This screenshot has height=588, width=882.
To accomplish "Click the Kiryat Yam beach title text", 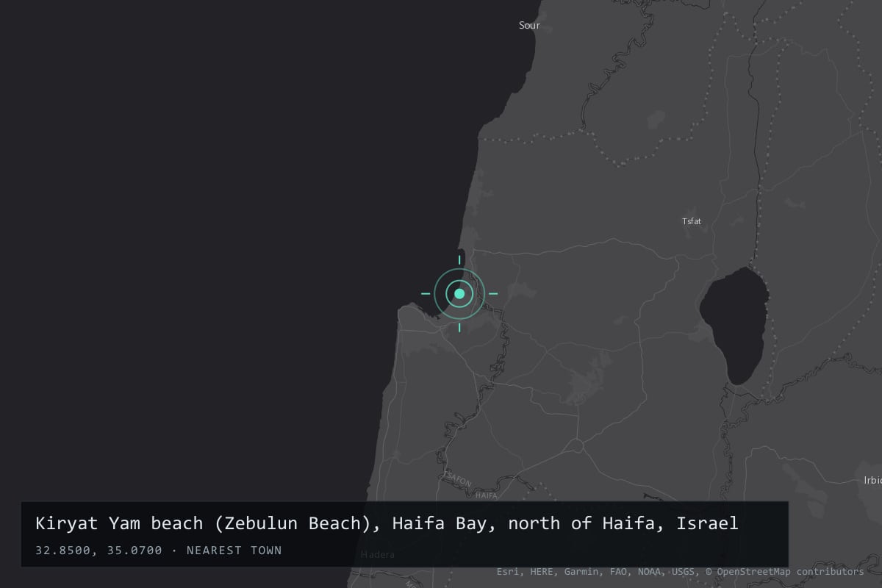I will point(387,524).
